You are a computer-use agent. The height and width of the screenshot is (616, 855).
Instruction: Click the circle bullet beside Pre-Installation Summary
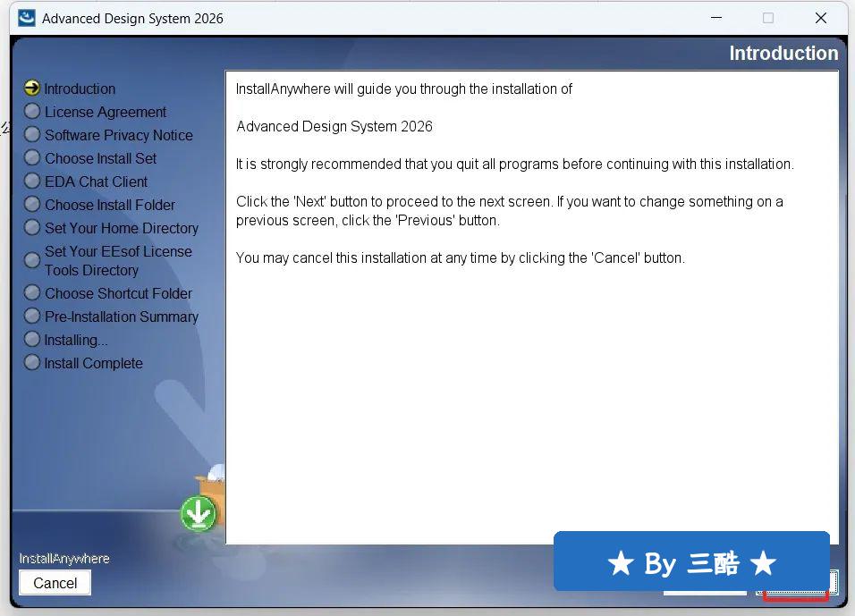[x=32, y=316]
